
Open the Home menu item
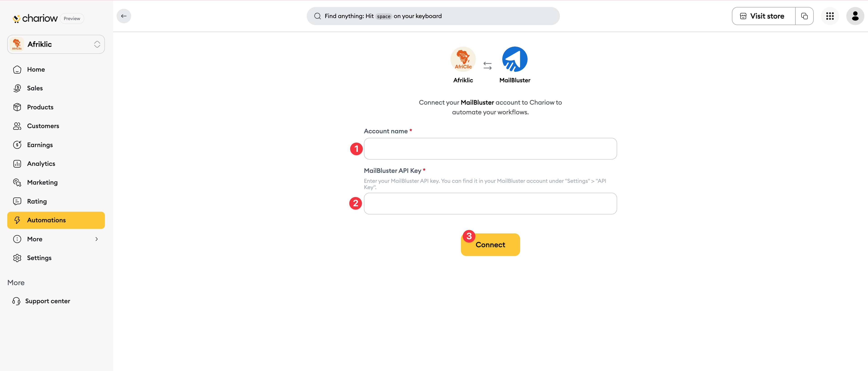(x=56, y=69)
